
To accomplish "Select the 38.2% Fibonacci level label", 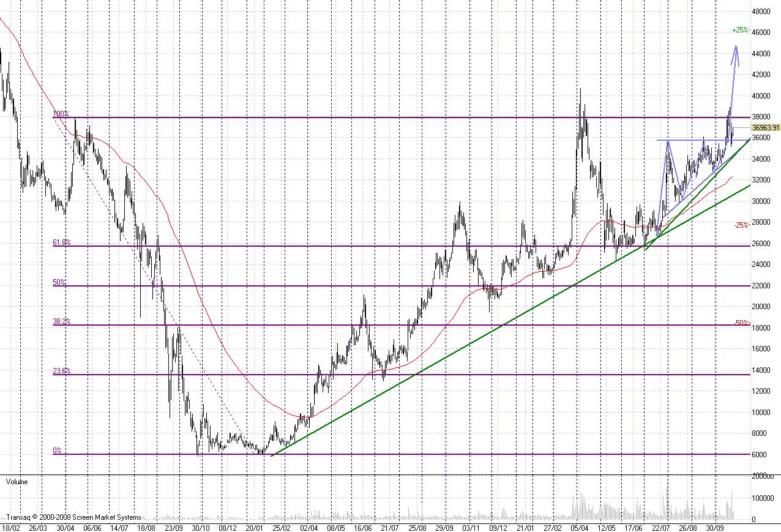I will pyautogui.click(x=61, y=321).
